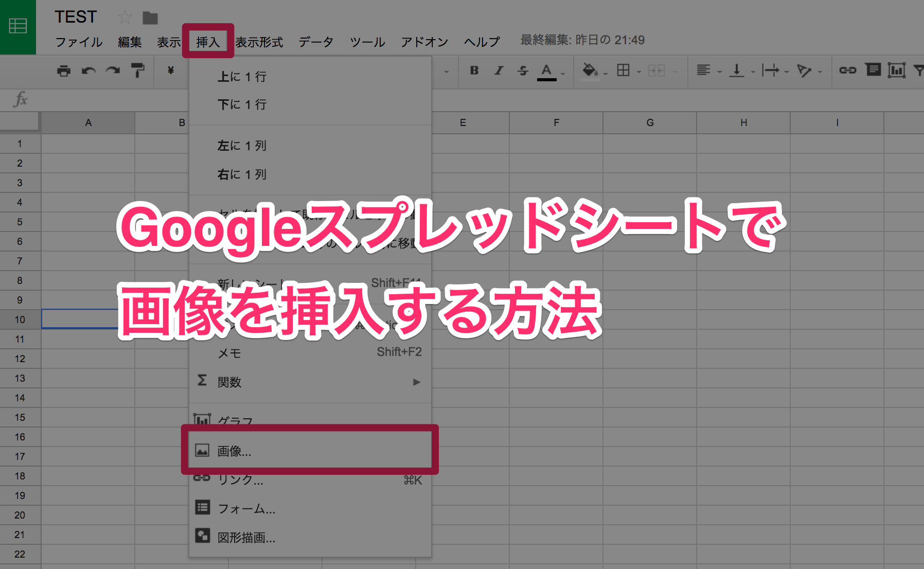Choose リンク... menu entry

[310, 479]
